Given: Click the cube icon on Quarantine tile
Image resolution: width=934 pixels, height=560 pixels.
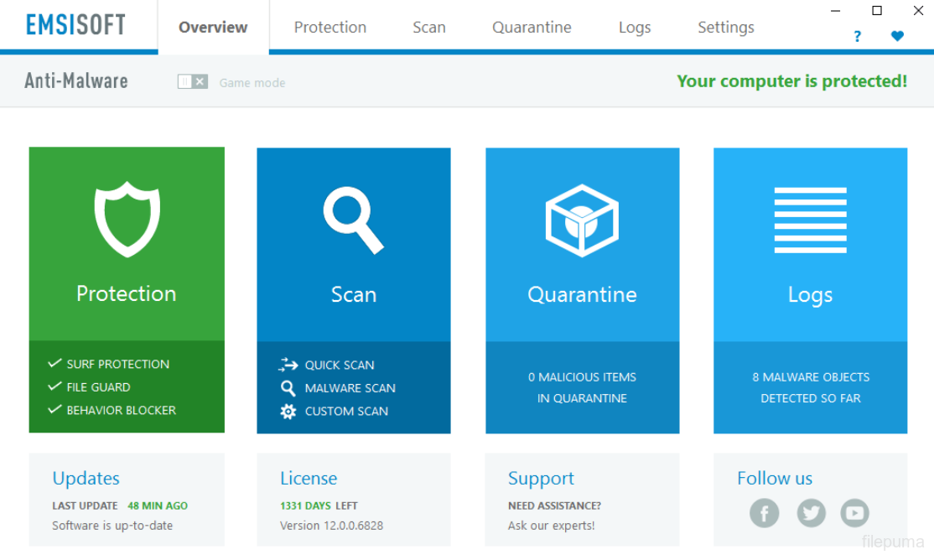Looking at the screenshot, I should click(x=582, y=220).
